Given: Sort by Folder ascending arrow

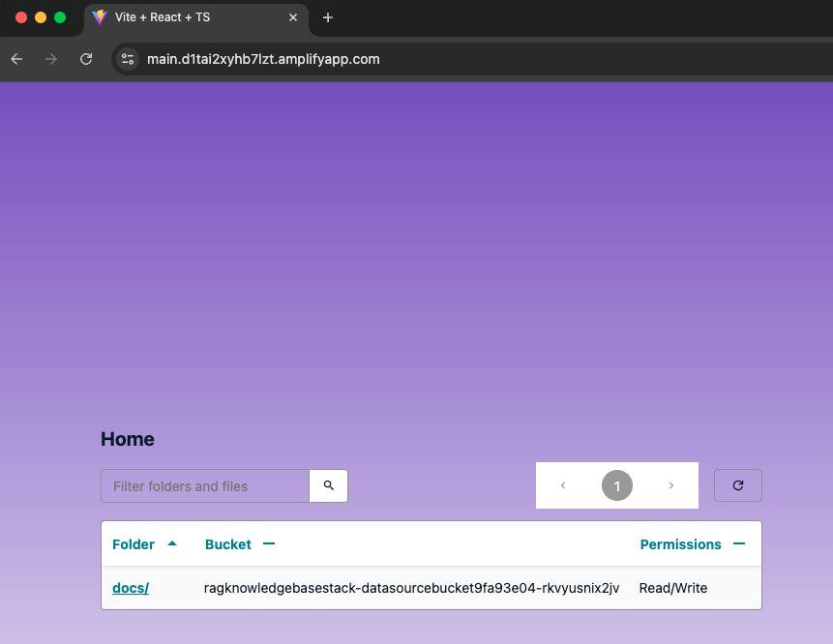Looking at the screenshot, I should 172,543.
